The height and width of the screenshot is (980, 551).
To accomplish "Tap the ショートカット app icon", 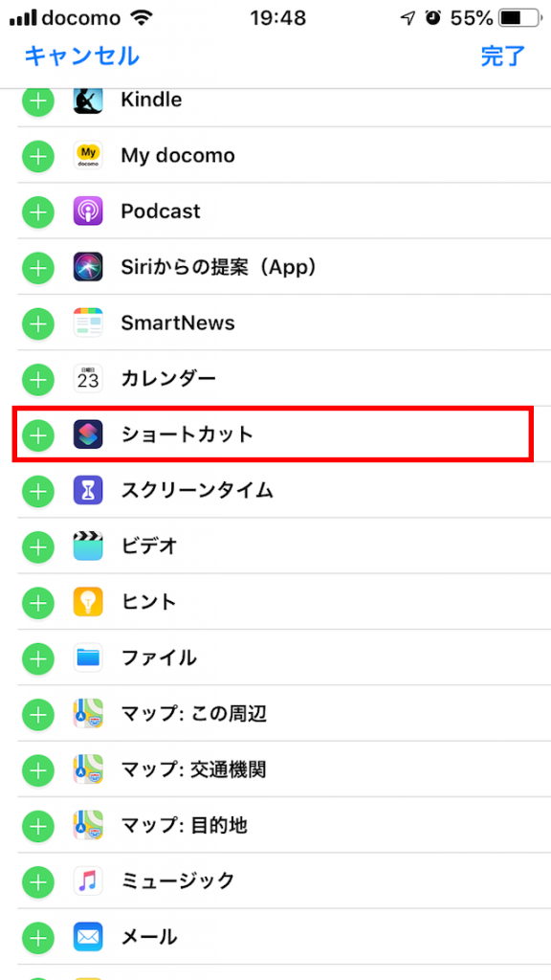I will [x=88, y=434].
